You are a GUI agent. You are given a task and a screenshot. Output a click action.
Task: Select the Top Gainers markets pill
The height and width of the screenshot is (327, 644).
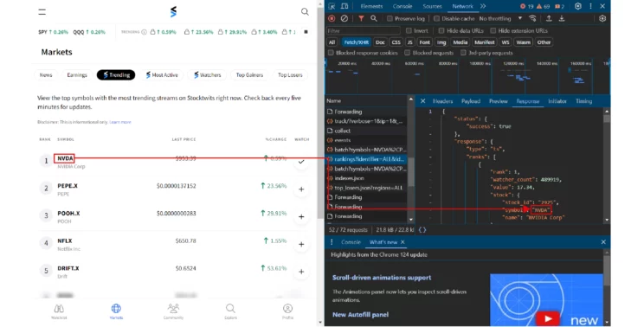(249, 74)
